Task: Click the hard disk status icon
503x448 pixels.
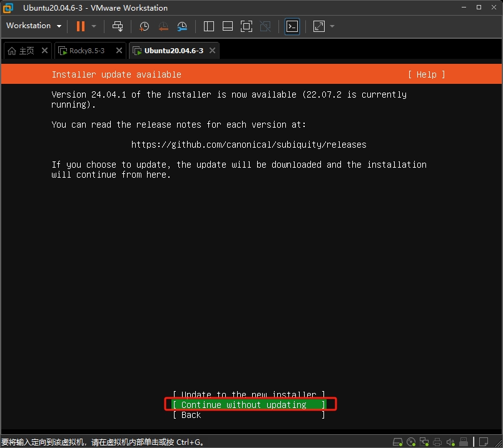Action: tap(398, 442)
